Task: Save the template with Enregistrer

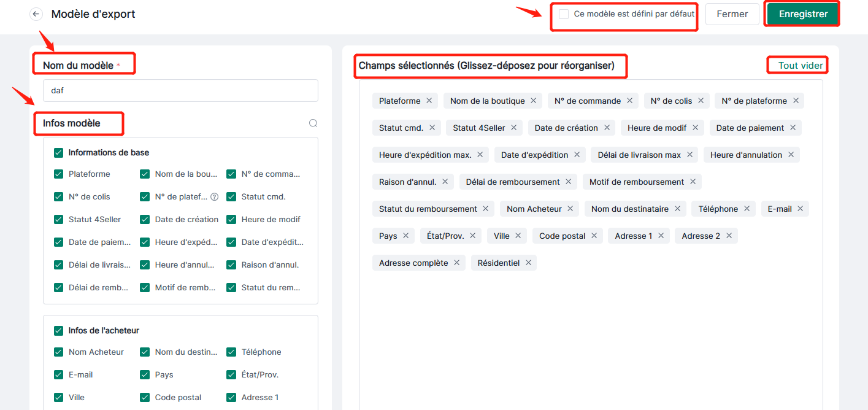Action: pos(803,14)
